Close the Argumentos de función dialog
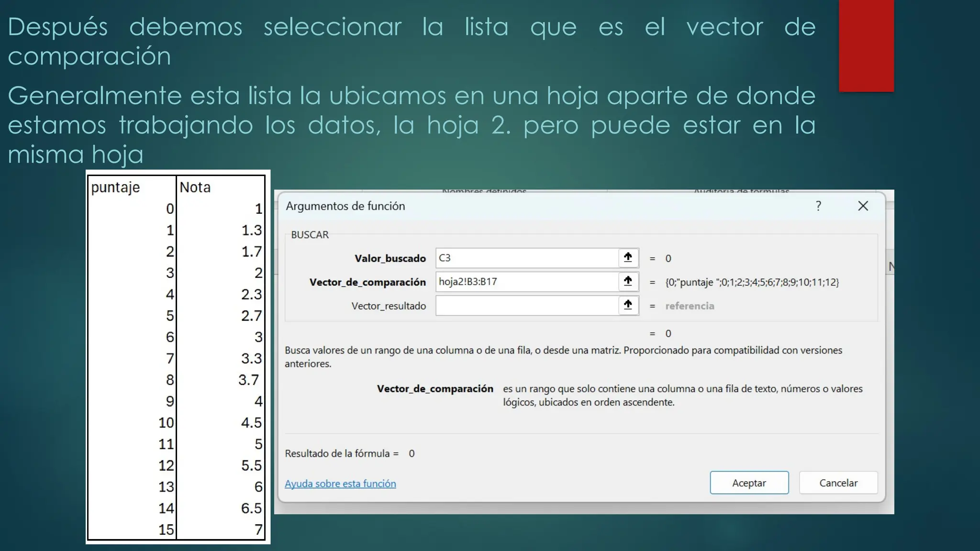This screenshot has height=551, width=980. point(863,206)
